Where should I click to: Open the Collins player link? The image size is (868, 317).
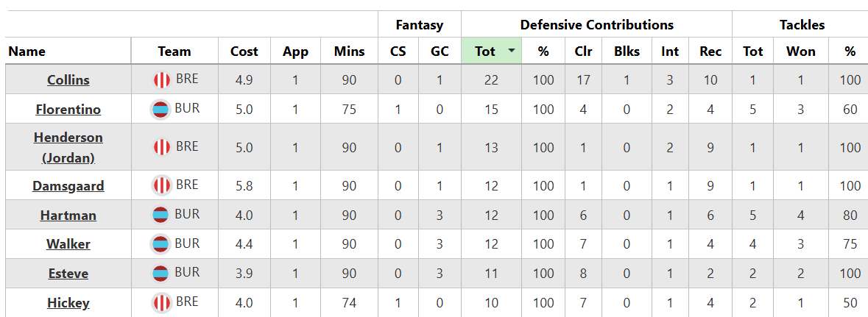click(x=68, y=80)
